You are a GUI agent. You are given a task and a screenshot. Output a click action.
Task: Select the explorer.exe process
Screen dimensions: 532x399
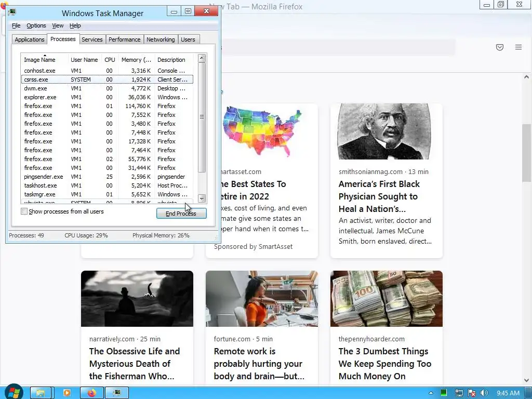[x=107, y=97]
